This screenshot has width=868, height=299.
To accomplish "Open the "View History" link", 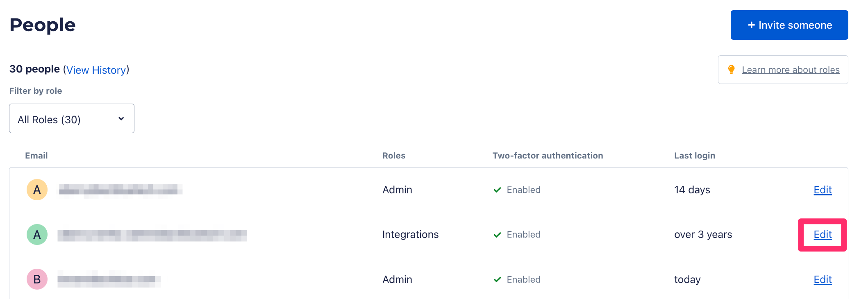I will point(96,70).
